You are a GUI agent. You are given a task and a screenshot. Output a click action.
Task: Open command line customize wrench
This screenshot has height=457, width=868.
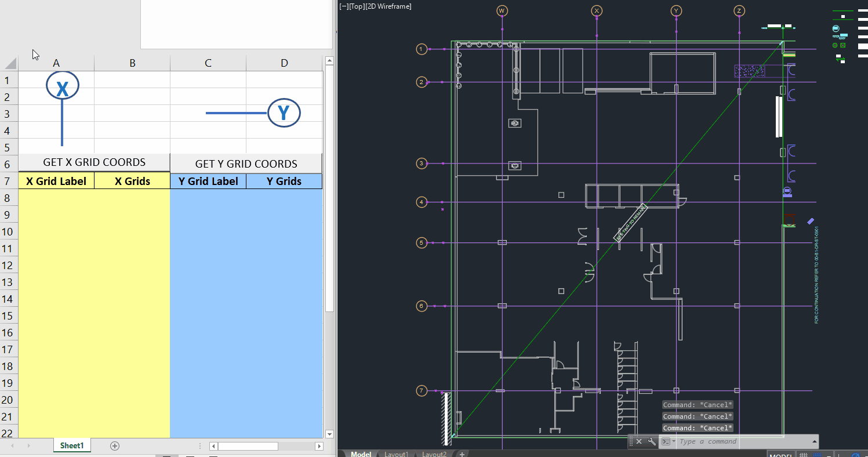(x=651, y=441)
